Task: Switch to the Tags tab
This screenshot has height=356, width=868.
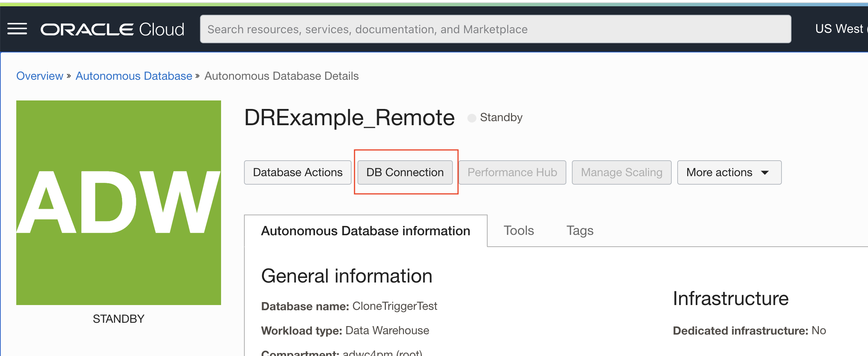Action: [580, 230]
